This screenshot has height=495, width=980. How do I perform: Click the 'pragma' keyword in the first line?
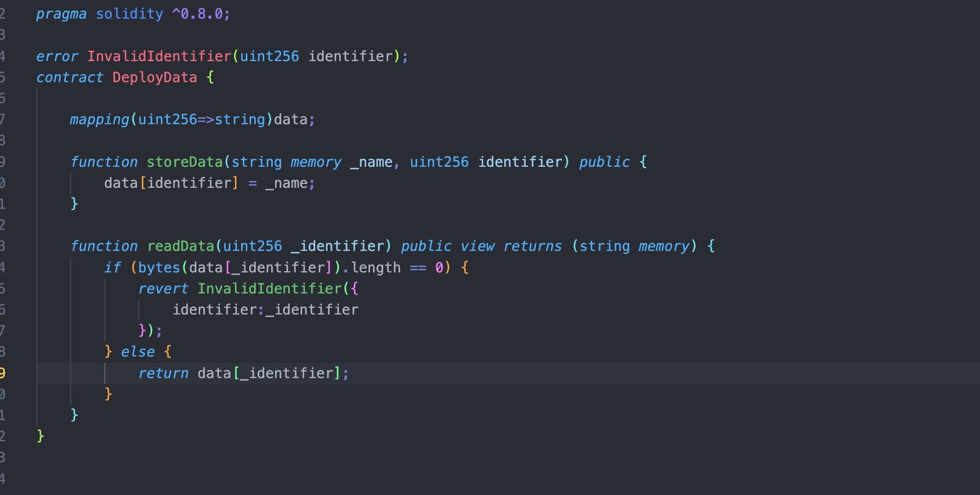point(61,14)
